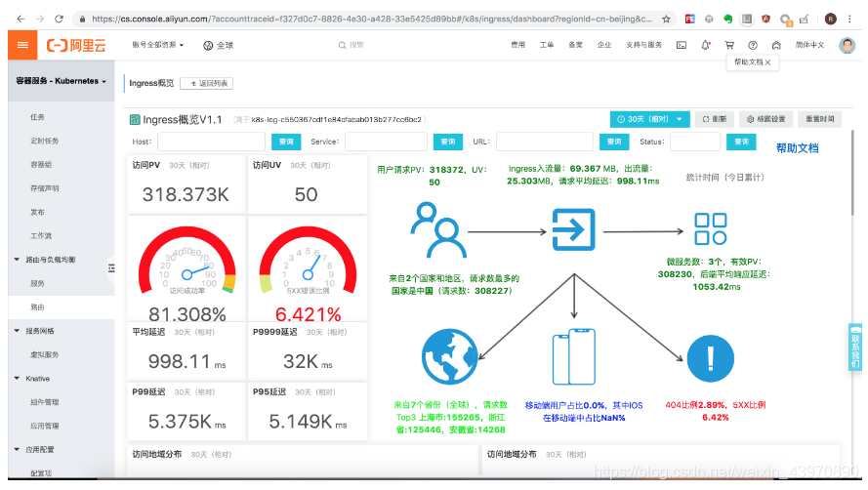Click the home house icon in top bar
This screenshot has width=868, height=490.
776,46
